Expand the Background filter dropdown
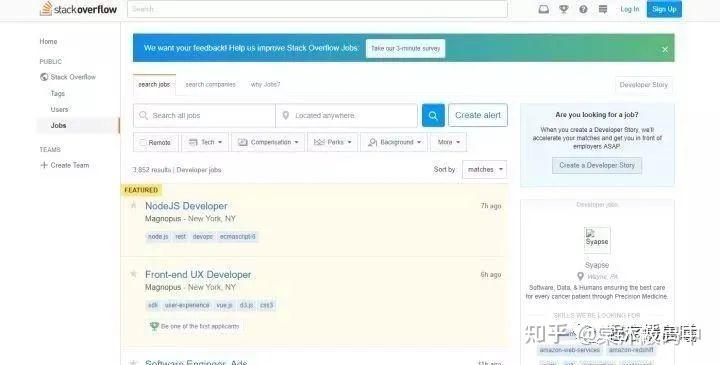 tap(394, 142)
